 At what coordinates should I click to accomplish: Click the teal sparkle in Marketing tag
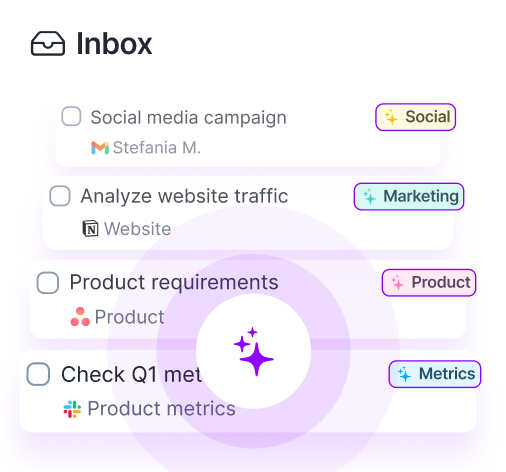click(x=369, y=197)
